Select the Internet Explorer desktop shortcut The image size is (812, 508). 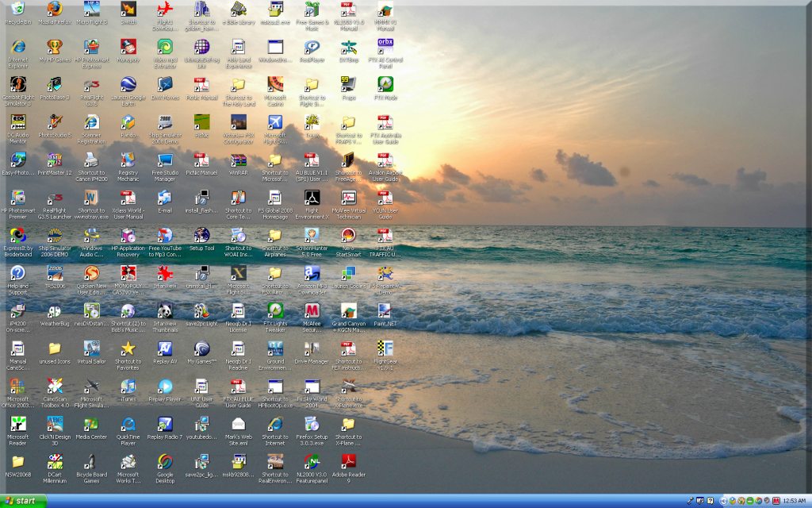pos(17,47)
